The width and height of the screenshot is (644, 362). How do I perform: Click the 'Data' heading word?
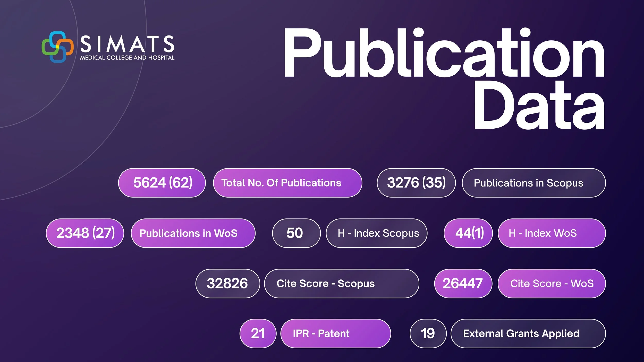(539, 105)
